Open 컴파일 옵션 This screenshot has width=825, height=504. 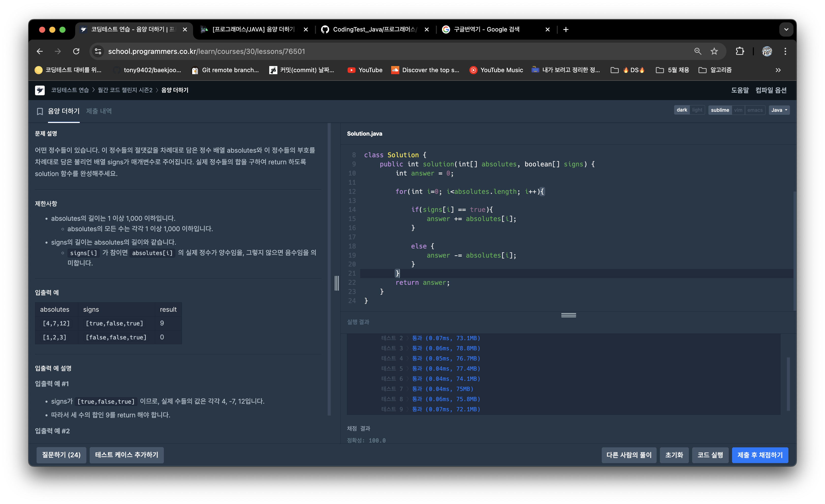pyautogui.click(x=771, y=90)
